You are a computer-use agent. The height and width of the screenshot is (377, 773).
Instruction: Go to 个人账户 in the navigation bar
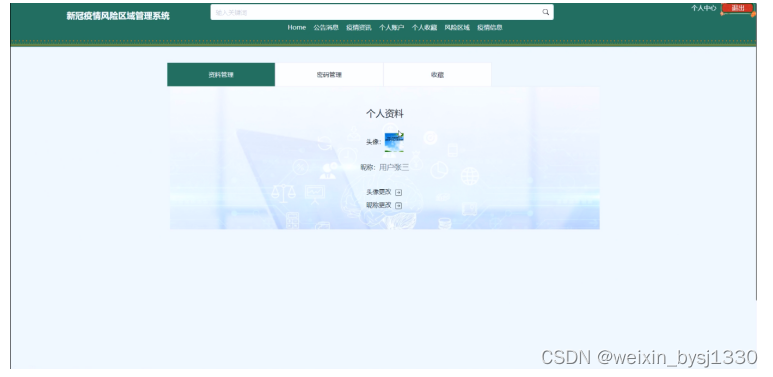(x=391, y=28)
